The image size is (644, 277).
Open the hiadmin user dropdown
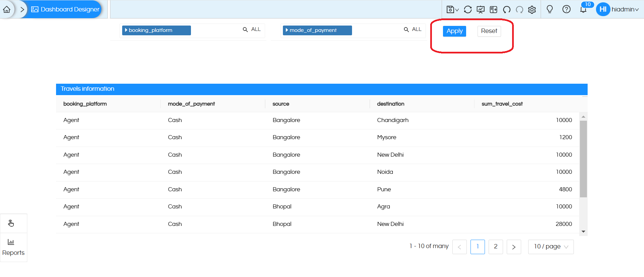pos(625,9)
